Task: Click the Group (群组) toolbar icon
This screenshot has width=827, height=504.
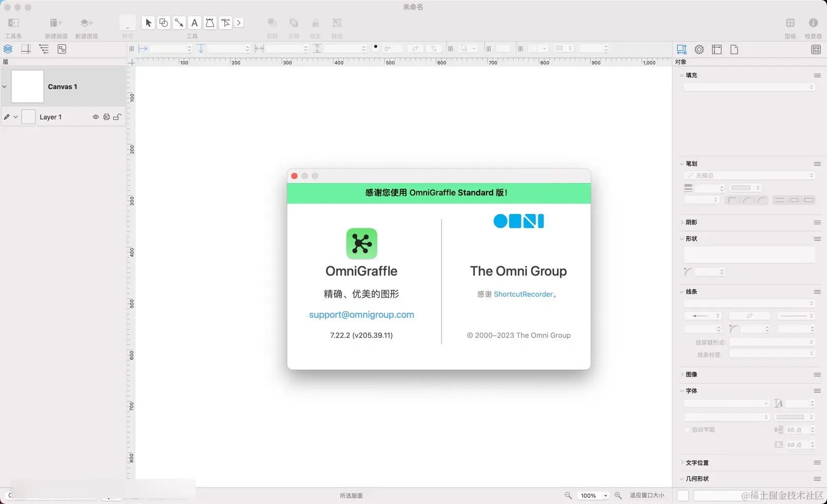Action: pos(337,23)
